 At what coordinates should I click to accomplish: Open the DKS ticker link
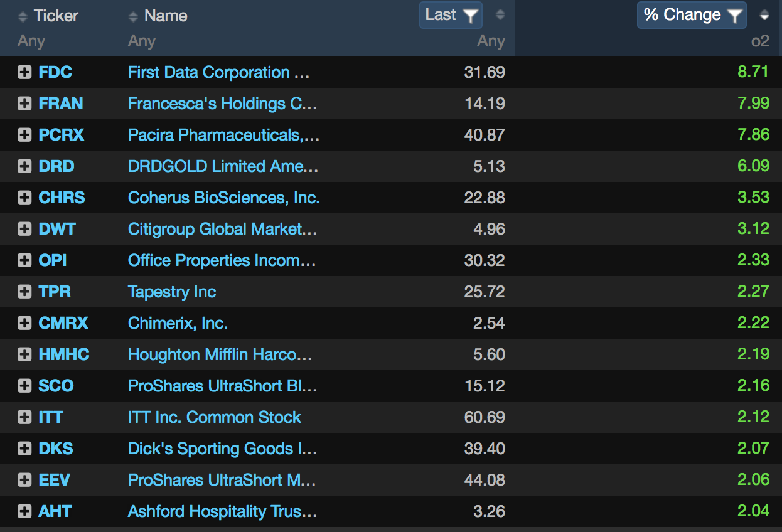tap(56, 449)
